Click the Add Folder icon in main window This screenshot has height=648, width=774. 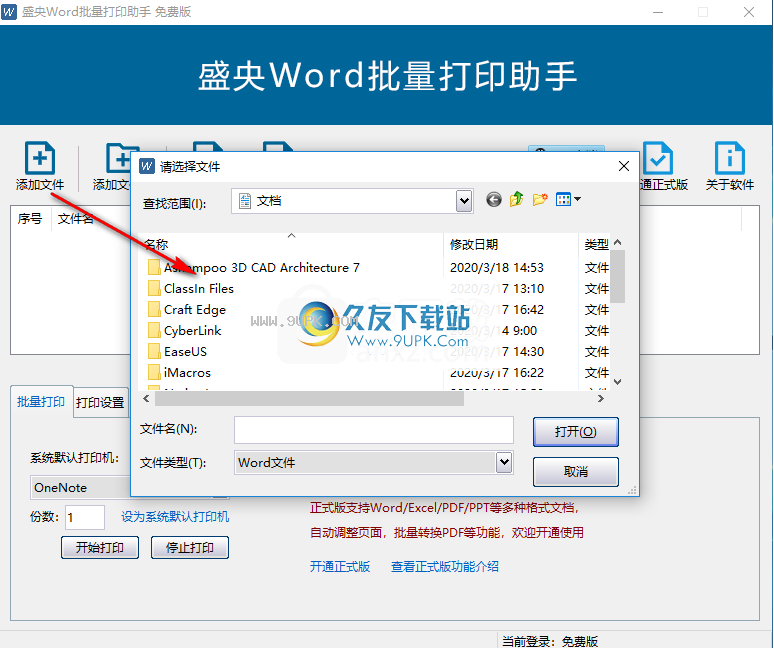coord(118,159)
